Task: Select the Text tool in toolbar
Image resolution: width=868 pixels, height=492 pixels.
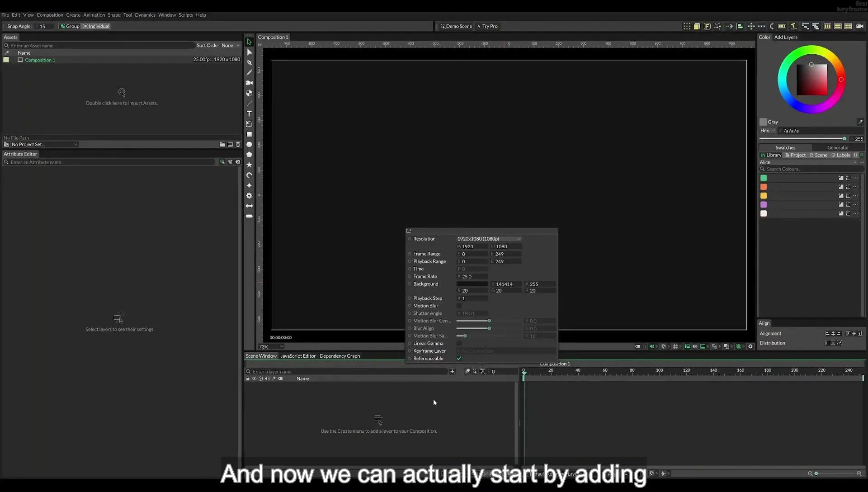Action: [249, 114]
